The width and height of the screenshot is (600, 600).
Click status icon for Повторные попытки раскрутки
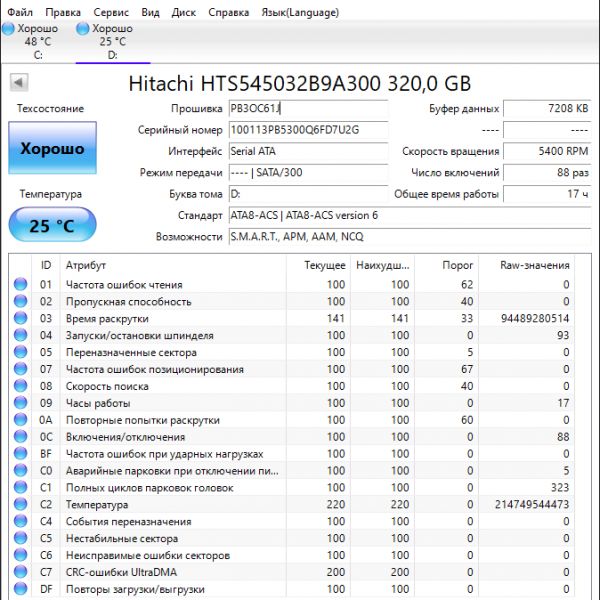click(x=20, y=420)
